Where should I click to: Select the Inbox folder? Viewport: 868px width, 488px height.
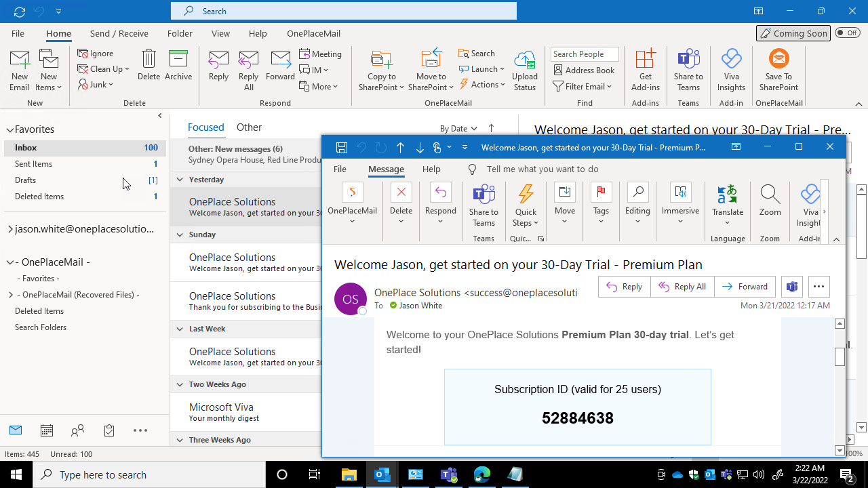84,147
